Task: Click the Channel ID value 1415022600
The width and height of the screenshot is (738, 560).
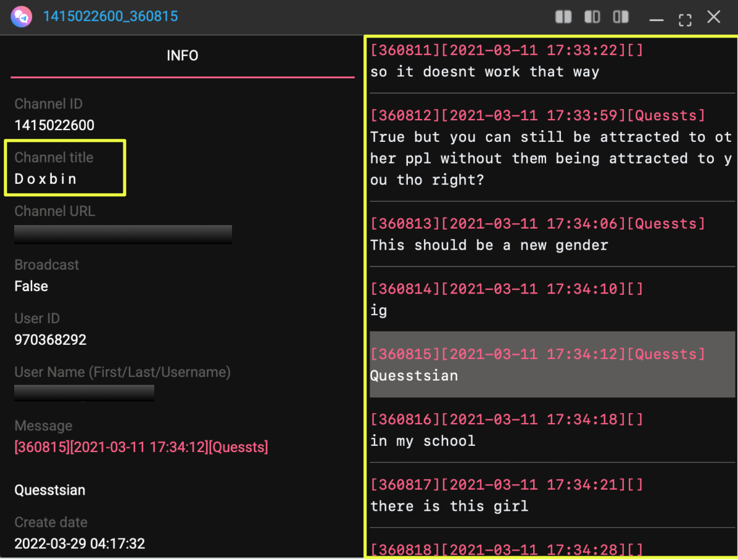Action: point(55,126)
